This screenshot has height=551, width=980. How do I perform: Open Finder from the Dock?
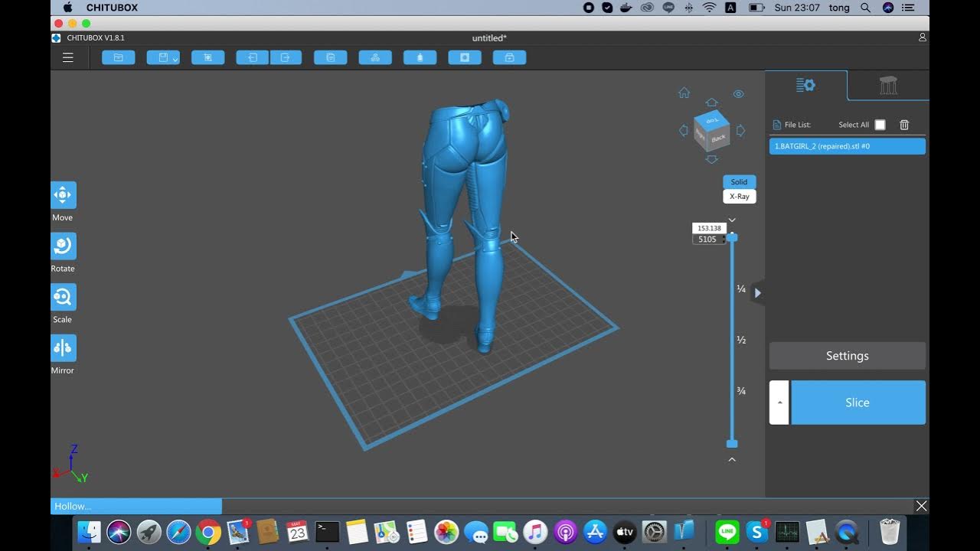[90, 532]
